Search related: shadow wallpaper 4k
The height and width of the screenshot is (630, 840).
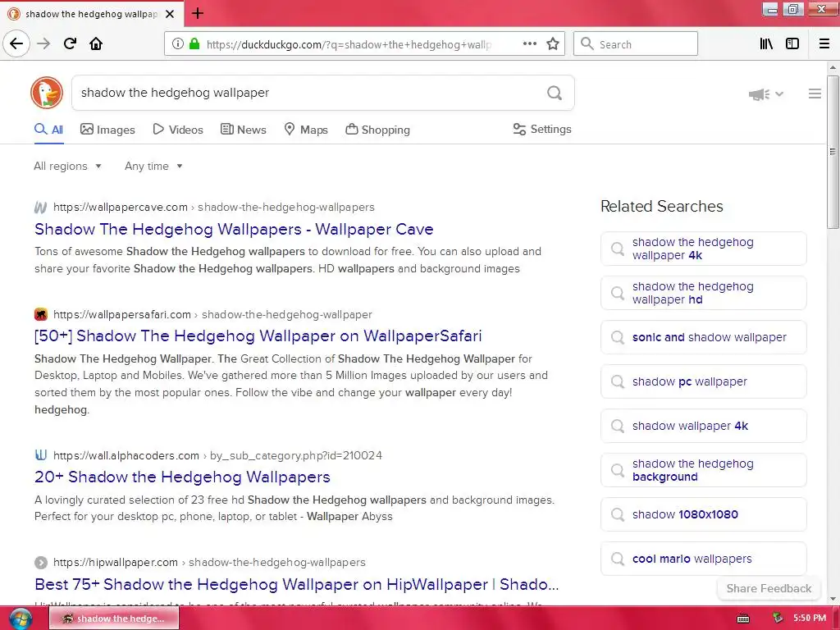(703, 426)
